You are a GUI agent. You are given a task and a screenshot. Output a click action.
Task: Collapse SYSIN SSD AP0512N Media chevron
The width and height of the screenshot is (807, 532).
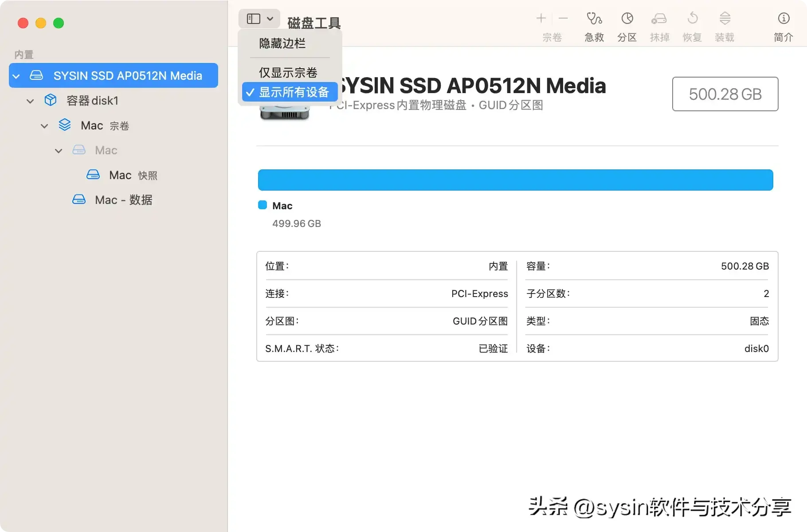point(16,76)
